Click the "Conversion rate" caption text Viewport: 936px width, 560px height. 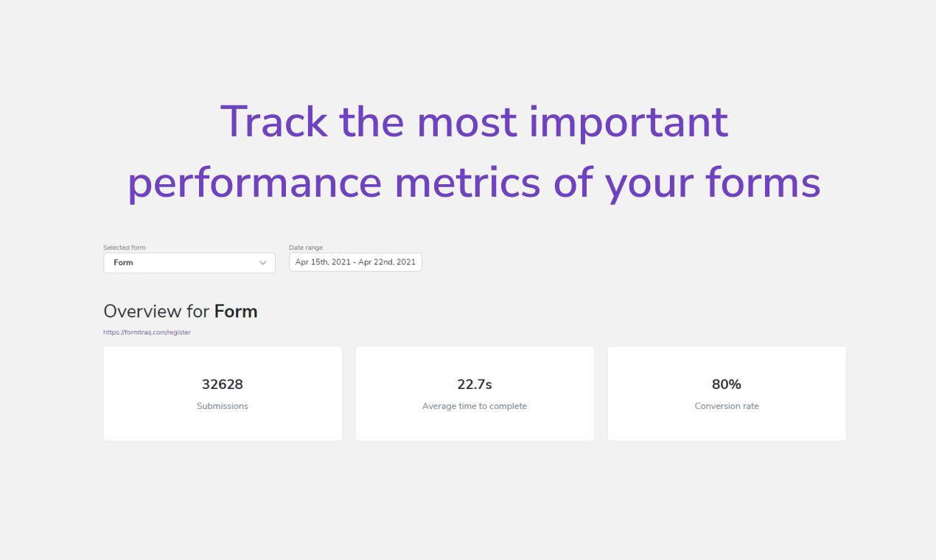click(x=727, y=406)
